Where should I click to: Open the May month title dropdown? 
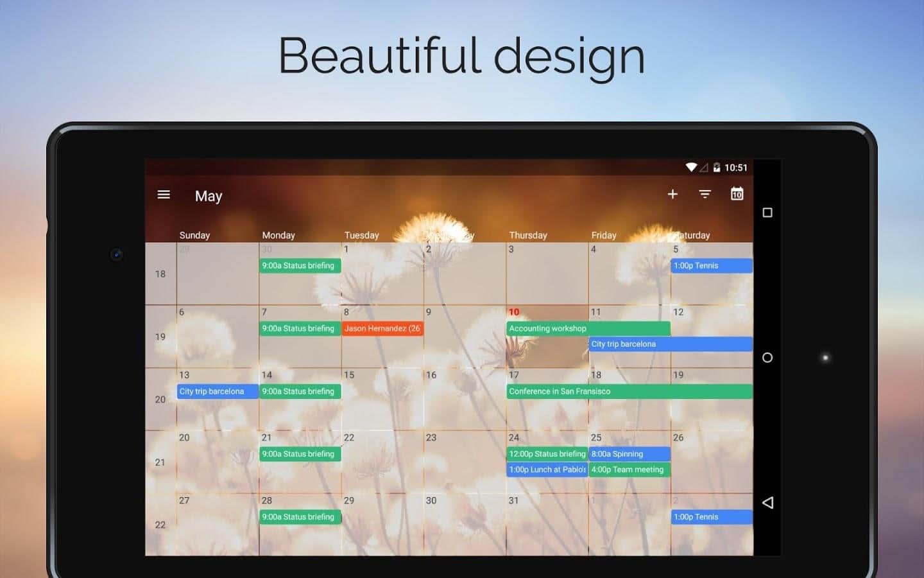[x=209, y=197]
